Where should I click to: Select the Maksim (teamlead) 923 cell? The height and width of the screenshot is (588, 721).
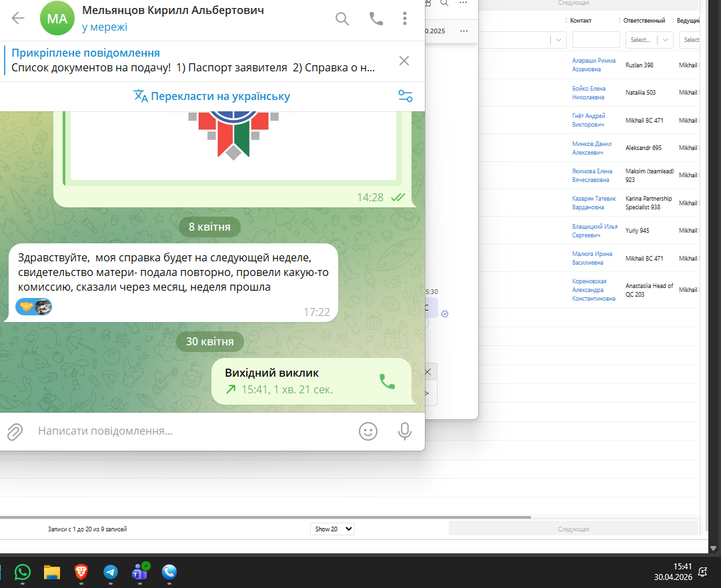(x=650, y=175)
